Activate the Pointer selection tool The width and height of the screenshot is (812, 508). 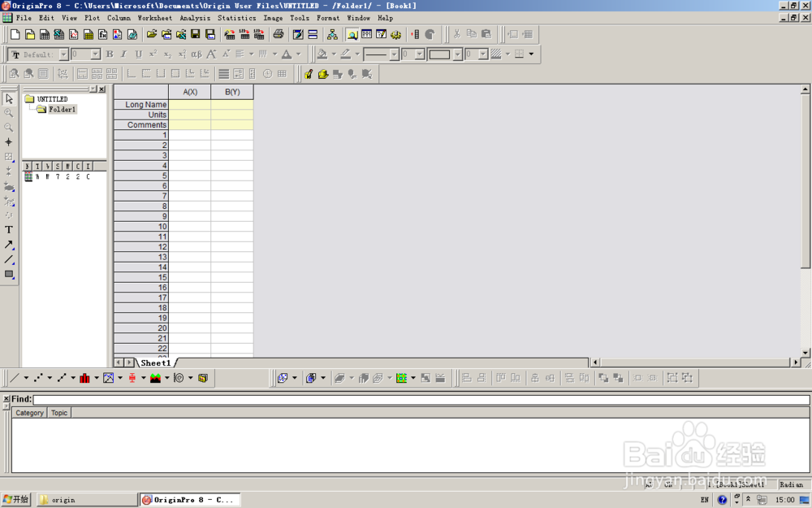point(9,98)
